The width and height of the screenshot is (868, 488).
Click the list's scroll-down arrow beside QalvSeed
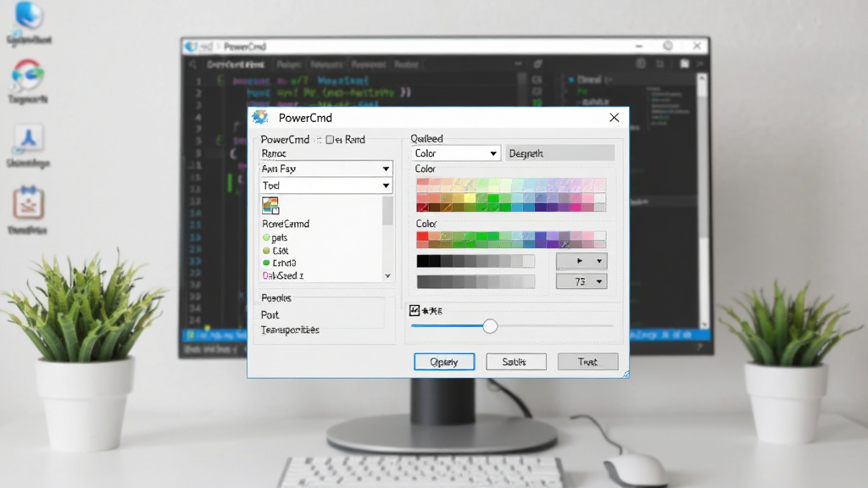pos(387,275)
